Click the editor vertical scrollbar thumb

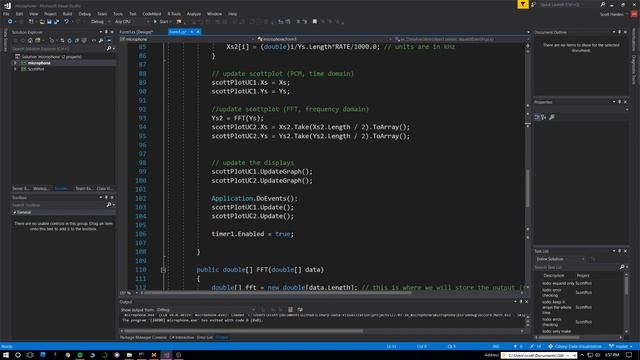(528, 189)
